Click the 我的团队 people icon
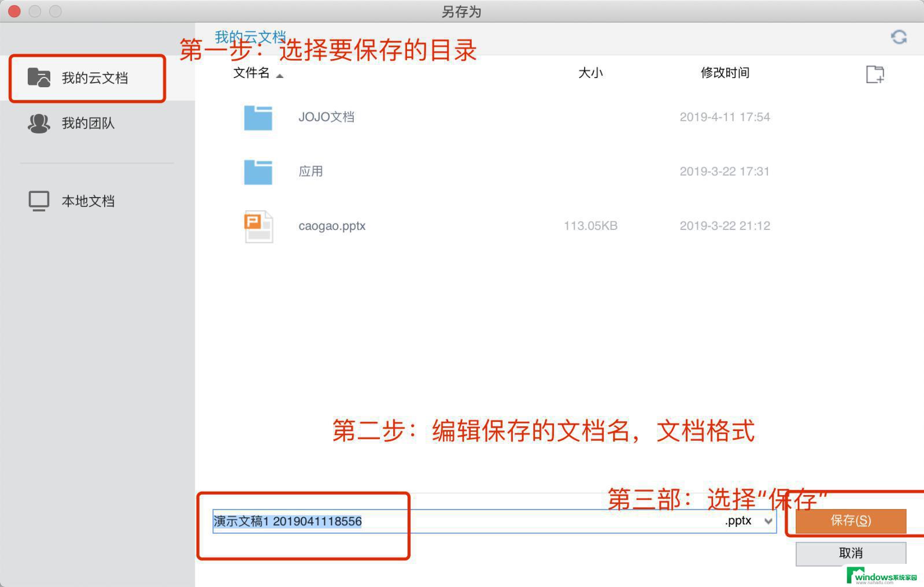The image size is (924, 587). coord(39,123)
